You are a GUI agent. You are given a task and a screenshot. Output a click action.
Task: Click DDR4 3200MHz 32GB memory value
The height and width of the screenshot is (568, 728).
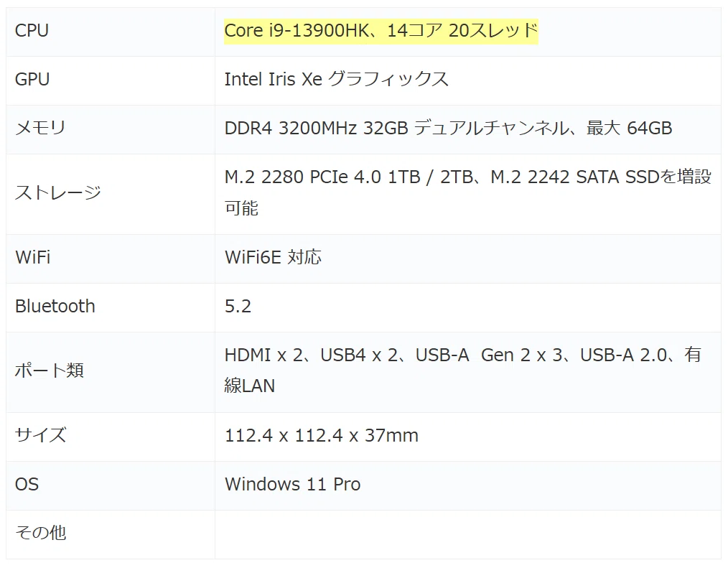click(448, 128)
